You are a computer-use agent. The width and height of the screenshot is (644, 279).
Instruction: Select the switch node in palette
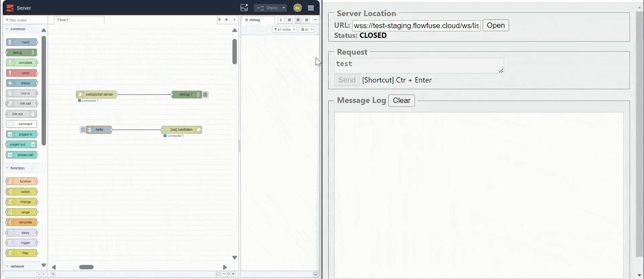pyautogui.click(x=21, y=192)
